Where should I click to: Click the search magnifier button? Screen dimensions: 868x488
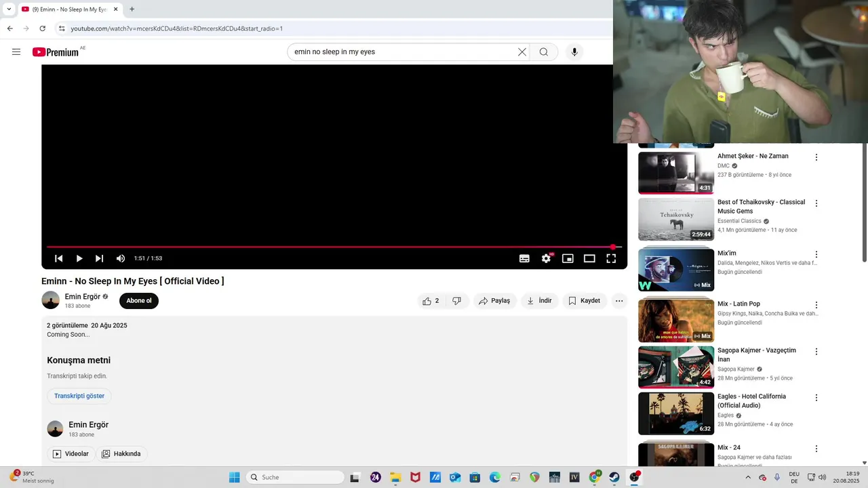click(x=544, y=52)
